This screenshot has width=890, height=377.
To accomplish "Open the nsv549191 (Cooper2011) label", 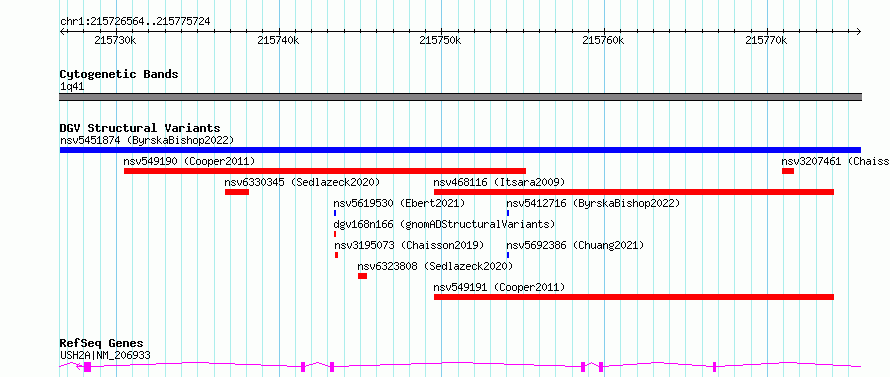I will point(499,287).
